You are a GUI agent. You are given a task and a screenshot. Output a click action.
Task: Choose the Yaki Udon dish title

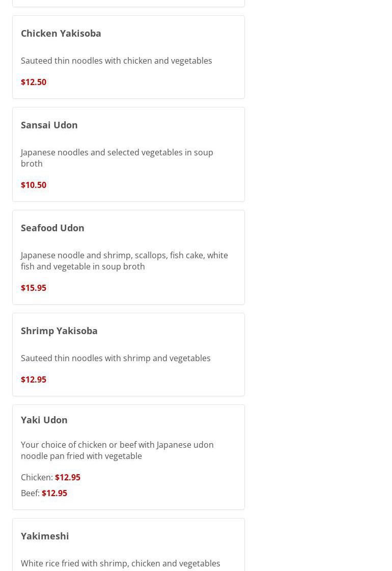[x=44, y=420]
